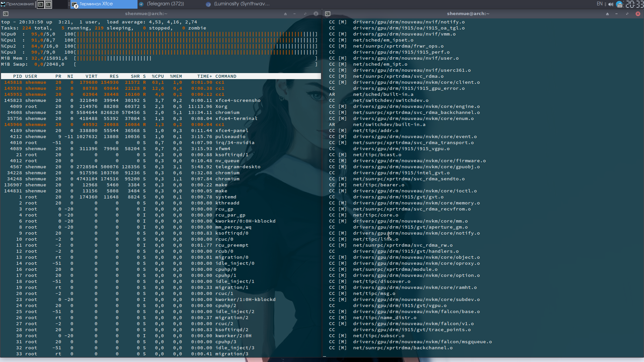Screen dimensions: 644x362
Task: Select the Xorg process row
Action: (x=161, y=107)
